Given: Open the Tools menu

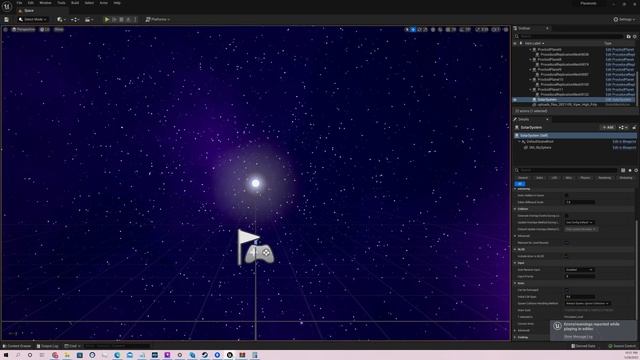Looking at the screenshot, I should (x=61, y=3).
